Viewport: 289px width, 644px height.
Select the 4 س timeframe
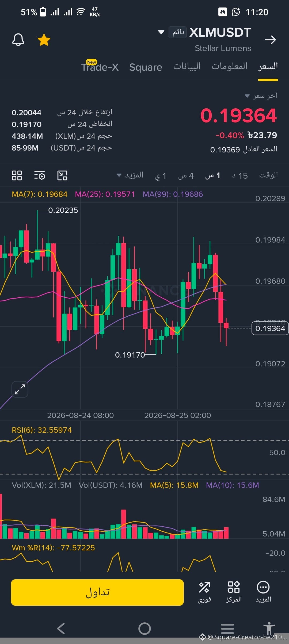coord(186,176)
